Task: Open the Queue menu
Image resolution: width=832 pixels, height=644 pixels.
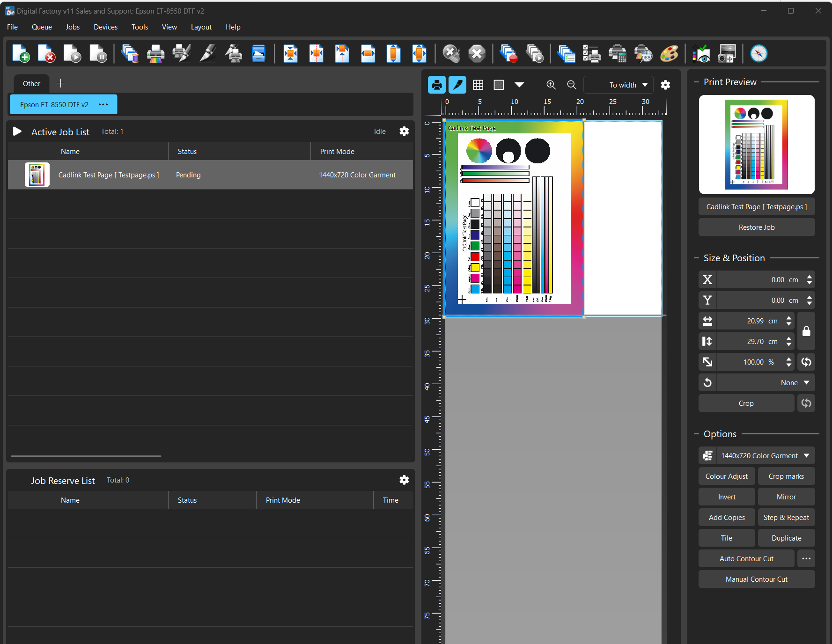Action: point(42,27)
